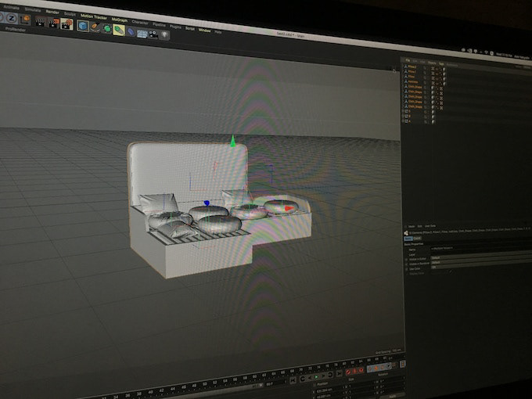The height and width of the screenshot is (399, 532).
Task: Open Object Manager Objects menu
Action: click(432, 63)
